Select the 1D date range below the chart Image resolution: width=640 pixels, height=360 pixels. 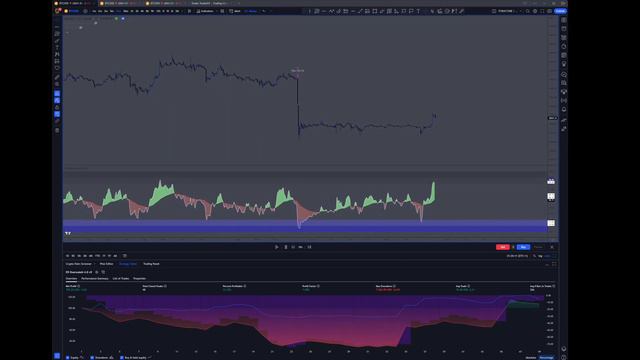[67, 256]
